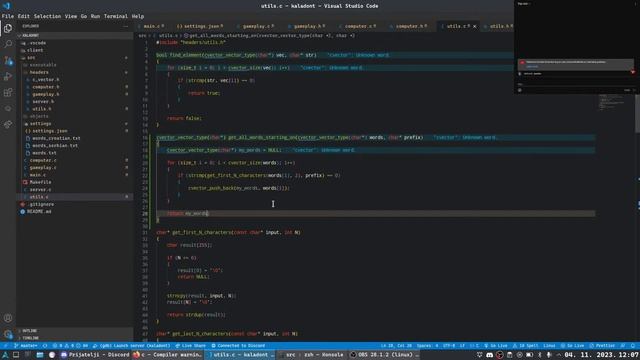640x360 pixels.
Task: Open the Source Control view
Action: coord(8,60)
